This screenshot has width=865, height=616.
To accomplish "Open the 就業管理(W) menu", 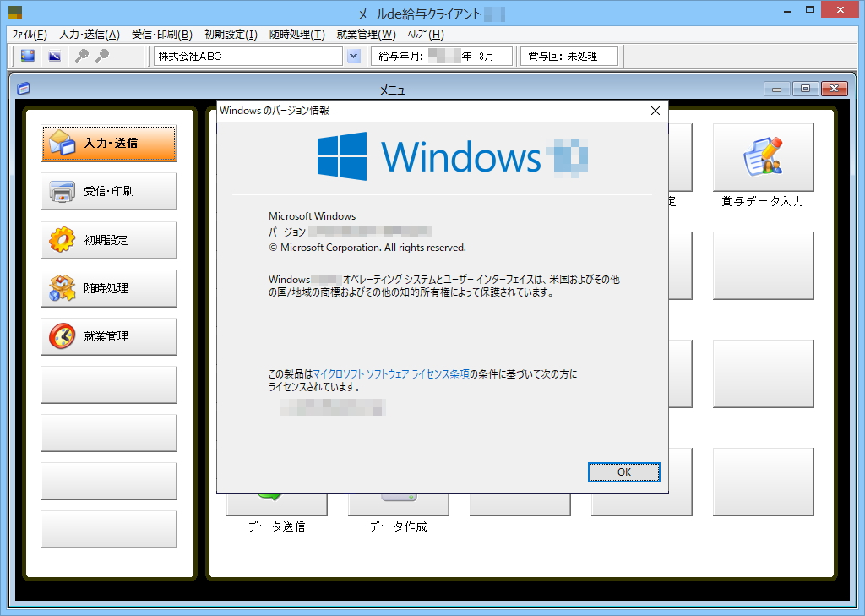I will point(367,34).
